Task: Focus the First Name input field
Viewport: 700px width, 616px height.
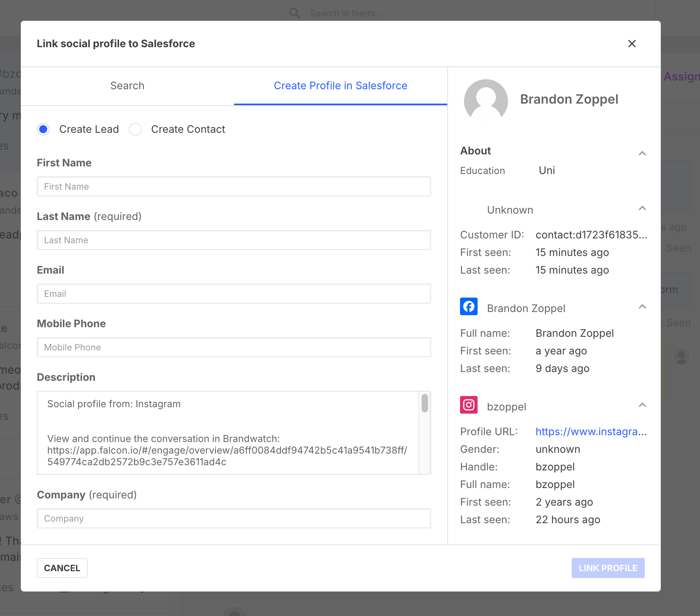Action: click(x=234, y=186)
